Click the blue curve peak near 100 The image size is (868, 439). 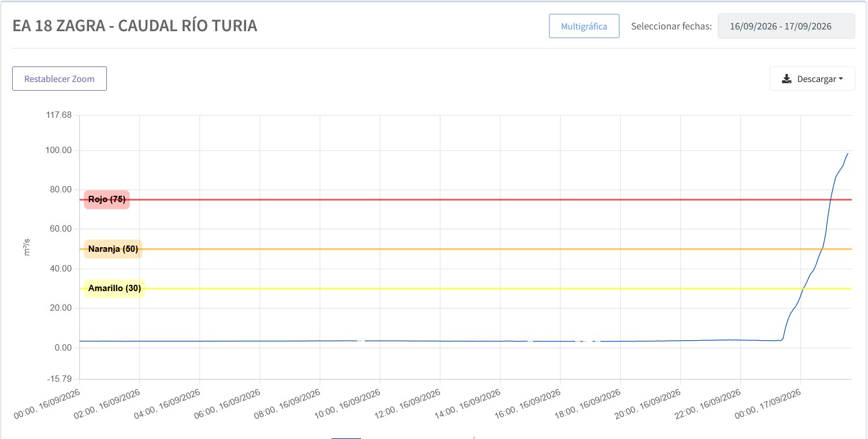coord(847,154)
